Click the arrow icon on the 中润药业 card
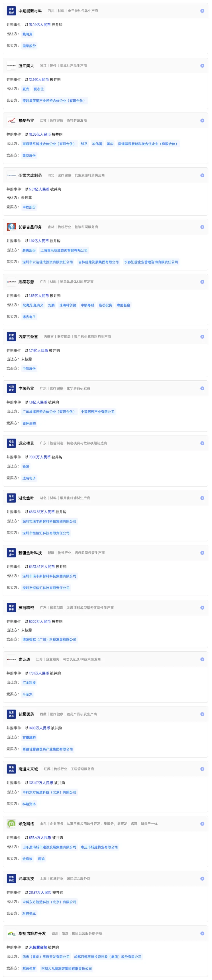 tap(202, 388)
